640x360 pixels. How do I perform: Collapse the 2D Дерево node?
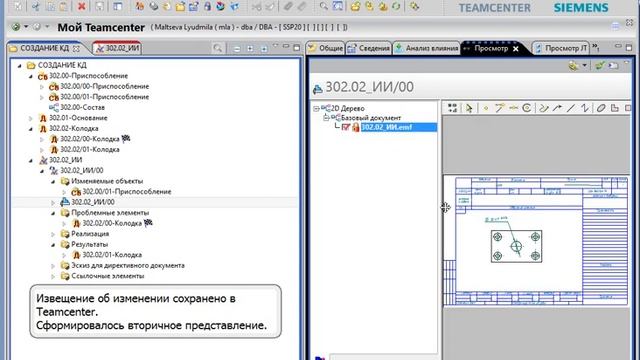[x=316, y=109]
